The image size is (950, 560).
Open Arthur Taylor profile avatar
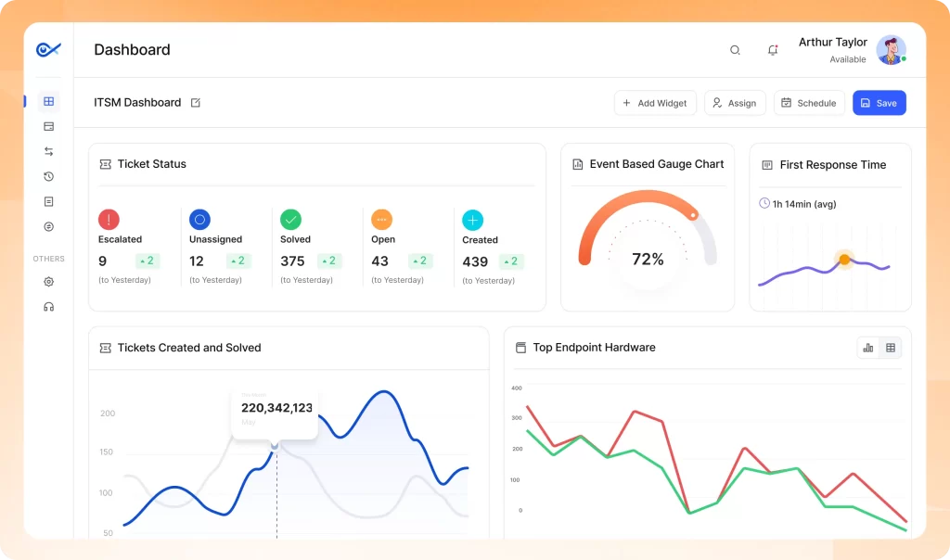(891, 50)
